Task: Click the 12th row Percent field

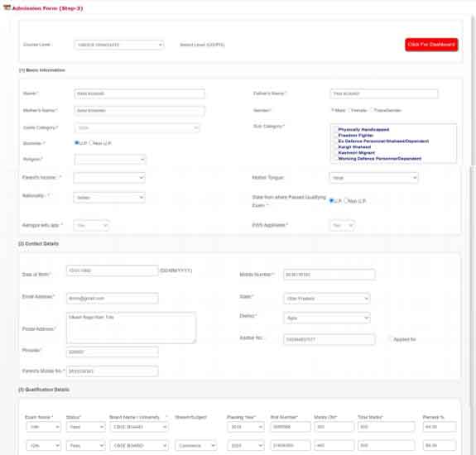Action: (x=440, y=446)
